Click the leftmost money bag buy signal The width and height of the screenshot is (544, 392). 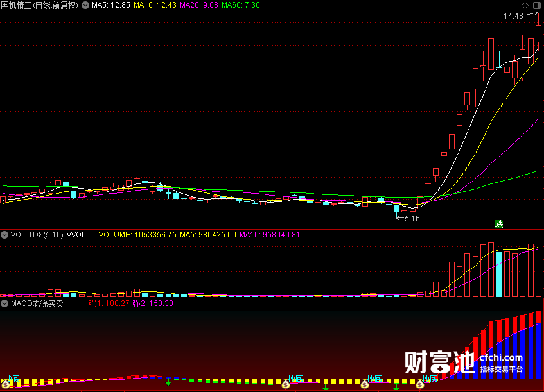[6, 384]
